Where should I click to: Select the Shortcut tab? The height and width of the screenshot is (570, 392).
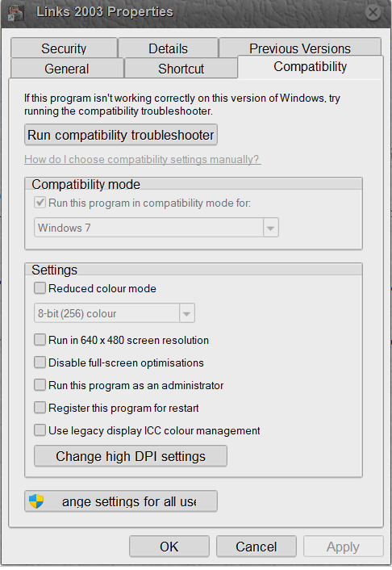coord(181,69)
